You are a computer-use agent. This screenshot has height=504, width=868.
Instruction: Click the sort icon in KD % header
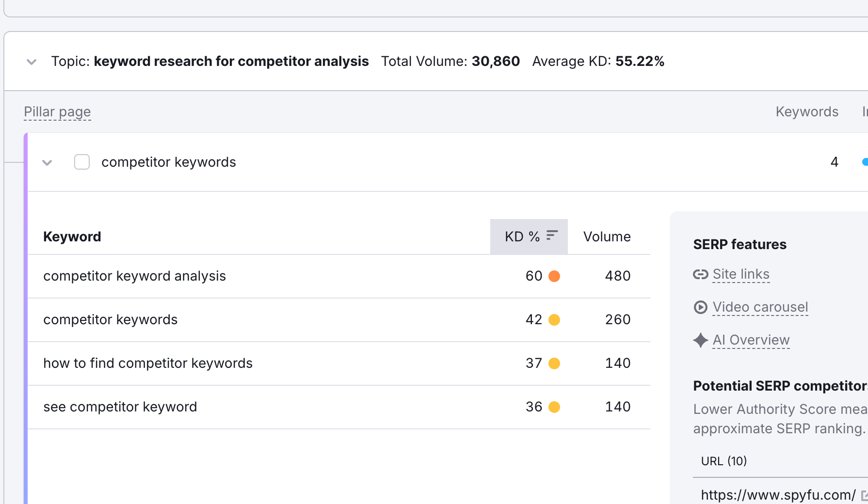point(551,235)
